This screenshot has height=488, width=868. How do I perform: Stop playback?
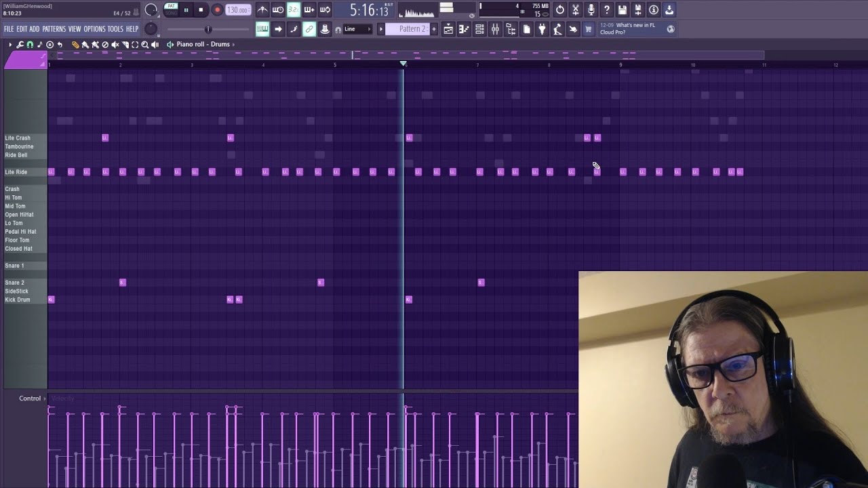[x=201, y=9]
